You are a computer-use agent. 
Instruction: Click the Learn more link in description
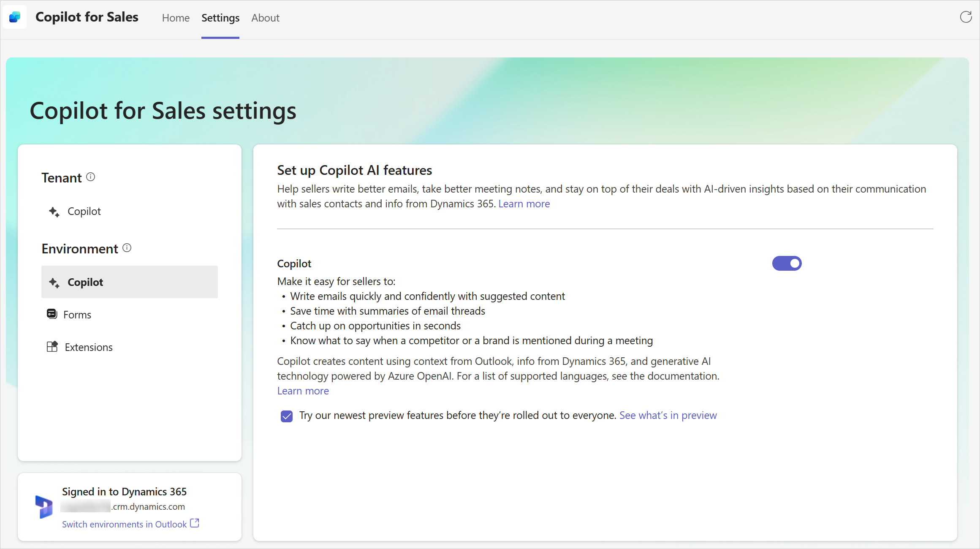(524, 204)
